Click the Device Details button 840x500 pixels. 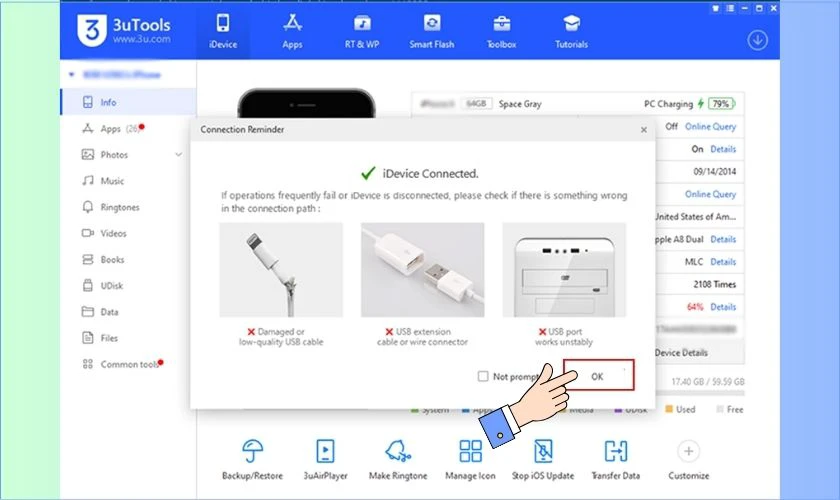click(681, 353)
